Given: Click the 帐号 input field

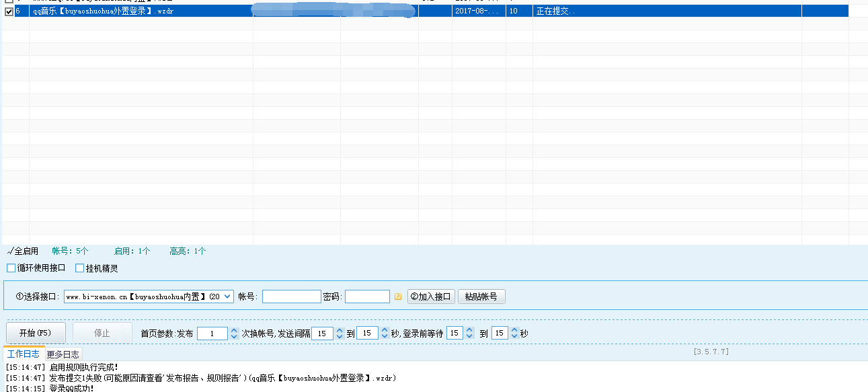Looking at the screenshot, I should click(x=290, y=296).
